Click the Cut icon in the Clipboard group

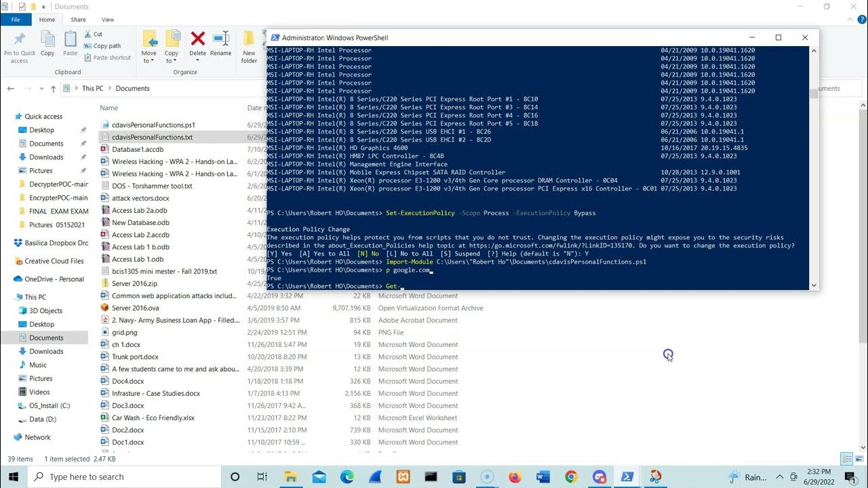88,34
